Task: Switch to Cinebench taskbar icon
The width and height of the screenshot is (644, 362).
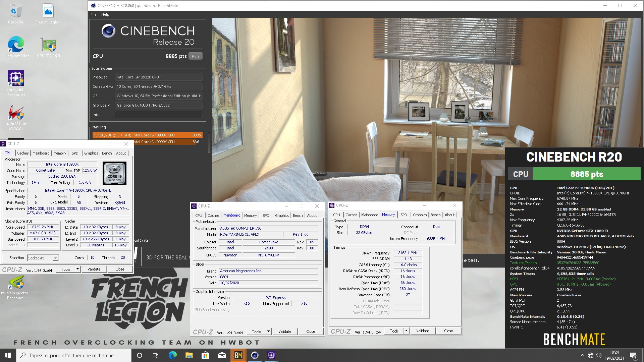Action: (x=255, y=355)
